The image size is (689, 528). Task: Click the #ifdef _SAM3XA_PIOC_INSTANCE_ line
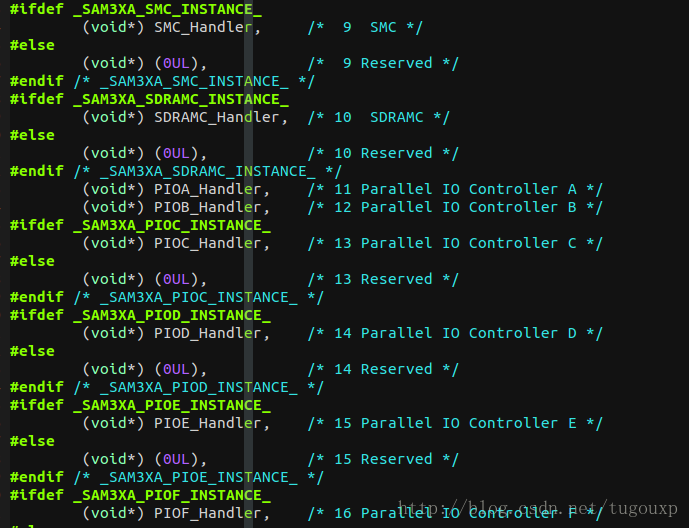tap(140, 225)
